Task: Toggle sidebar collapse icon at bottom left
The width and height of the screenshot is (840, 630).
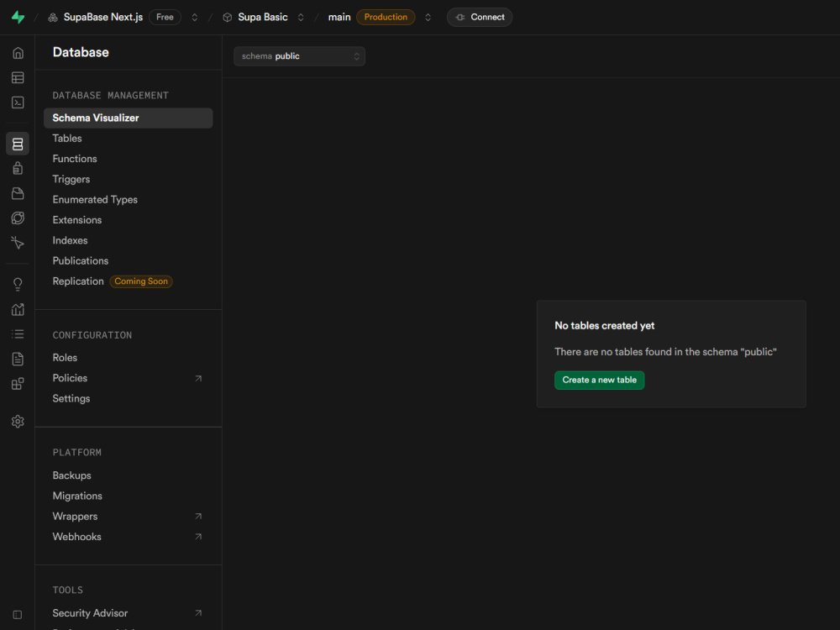Action: pyautogui.click(x=17, y=615)
